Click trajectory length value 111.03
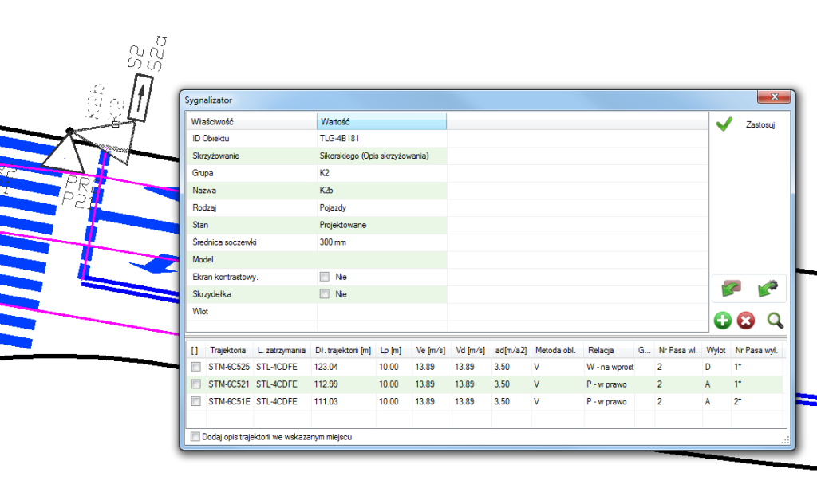Viewport: 817px width, 504px height. (326, 401)
